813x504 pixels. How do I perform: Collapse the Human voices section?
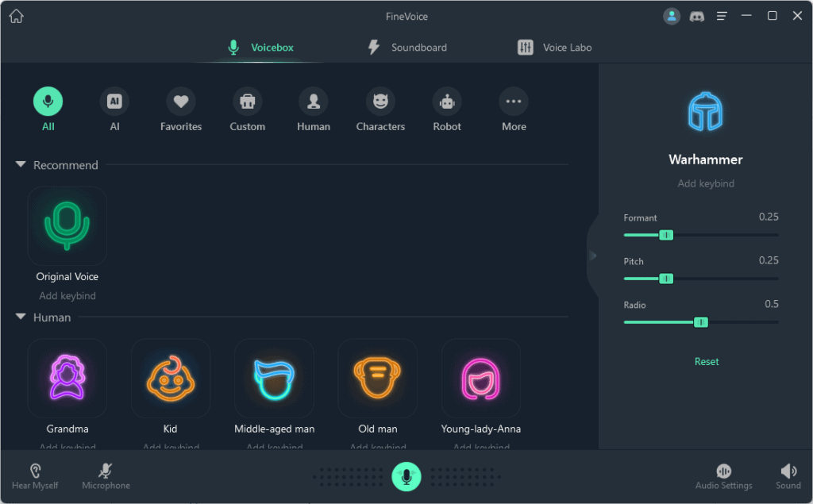click(20, 317)
